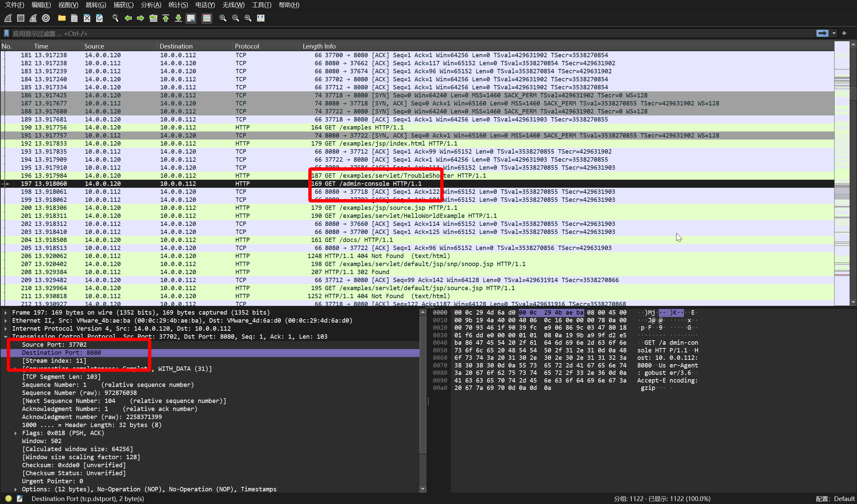The width and height of the screenshot is (857, 504).
Task: Zoom in main window text
Action: pyautogui.click(x=223, y=18)
